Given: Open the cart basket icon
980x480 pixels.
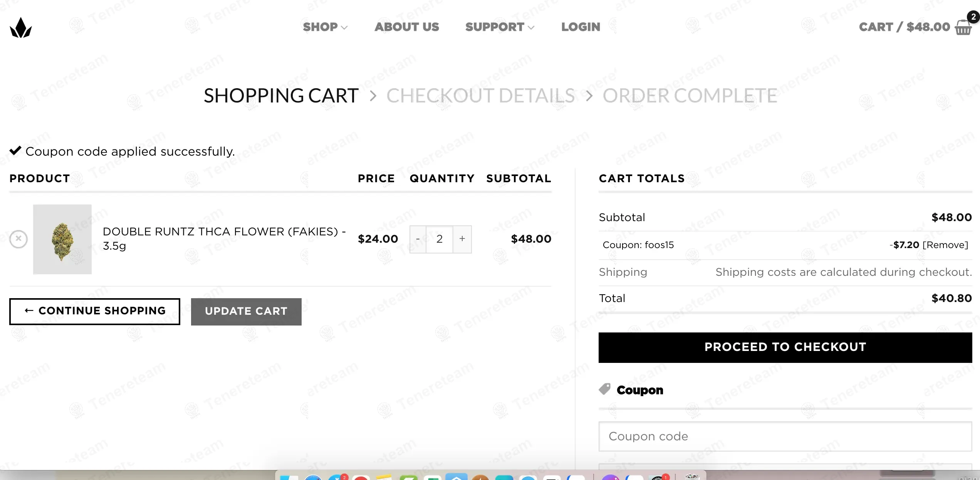Looking at the screenshot, I should pyautogui.click(x=963, y=27).
